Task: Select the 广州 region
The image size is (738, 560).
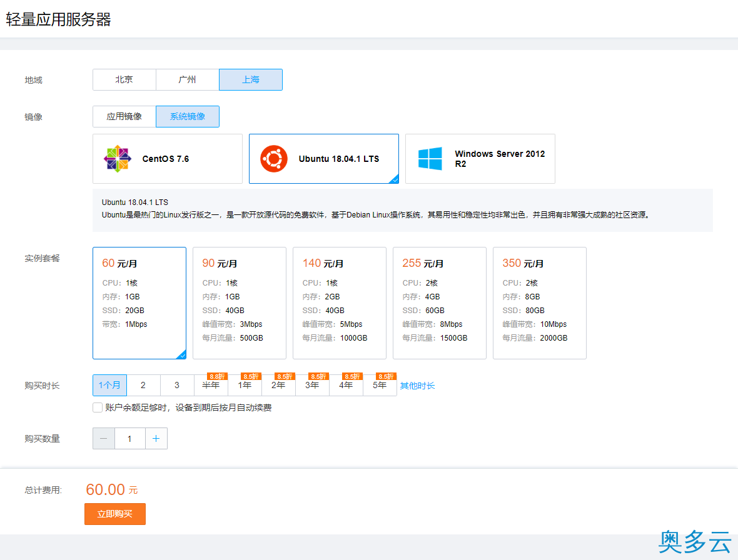Action: pos(188,79)
